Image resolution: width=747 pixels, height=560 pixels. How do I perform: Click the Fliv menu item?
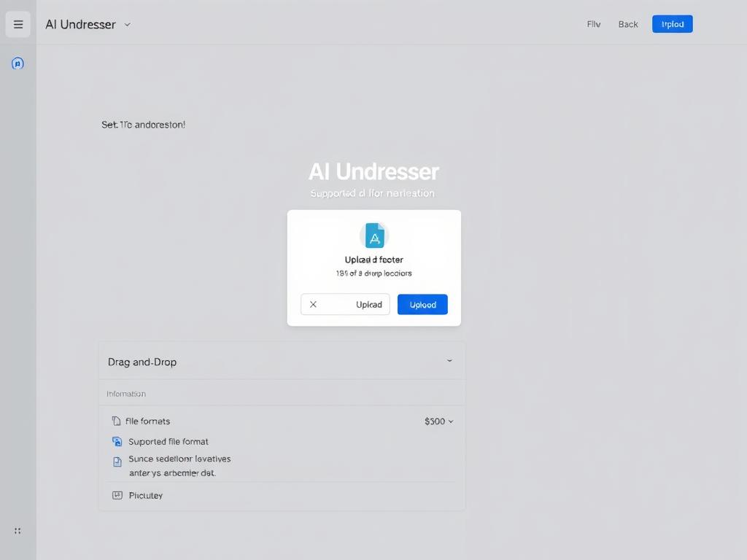pyautogui.click(x=593, y=24)
